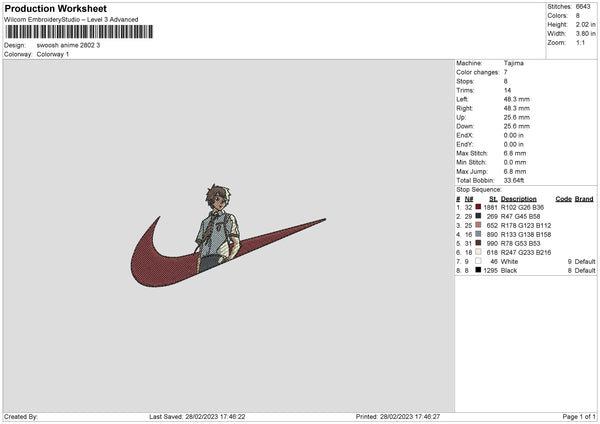Click the Black row's Default brand
The image size is (600, 424).
click(585, 271)
